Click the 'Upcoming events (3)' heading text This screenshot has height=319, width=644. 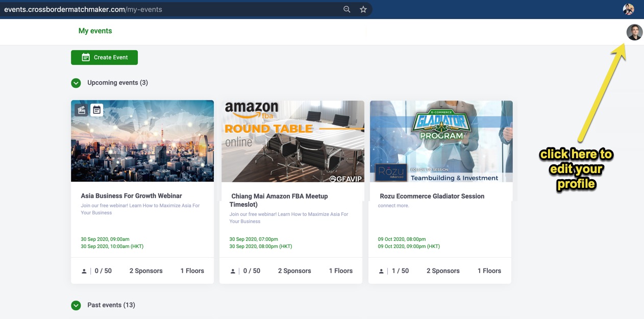point(118,83)
